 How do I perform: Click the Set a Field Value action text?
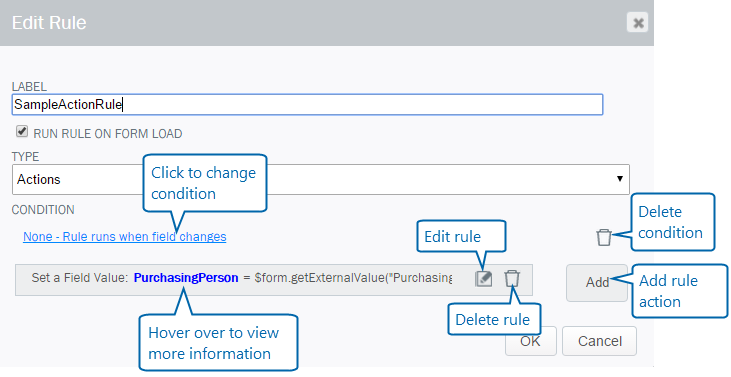(x=79, y=278)
